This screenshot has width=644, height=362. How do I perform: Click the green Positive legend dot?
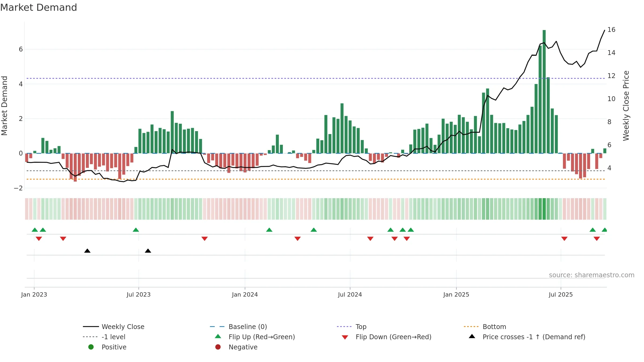point(91,347)
